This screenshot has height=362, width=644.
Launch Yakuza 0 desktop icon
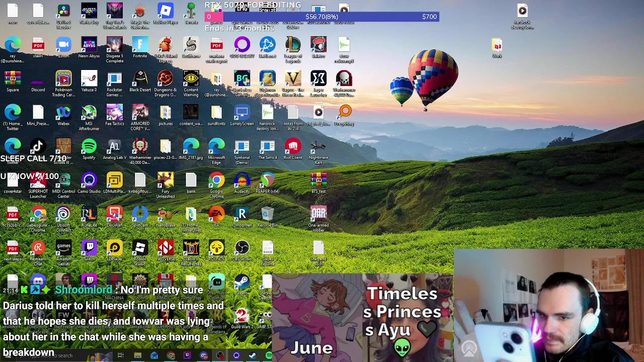tap(89, 79)
